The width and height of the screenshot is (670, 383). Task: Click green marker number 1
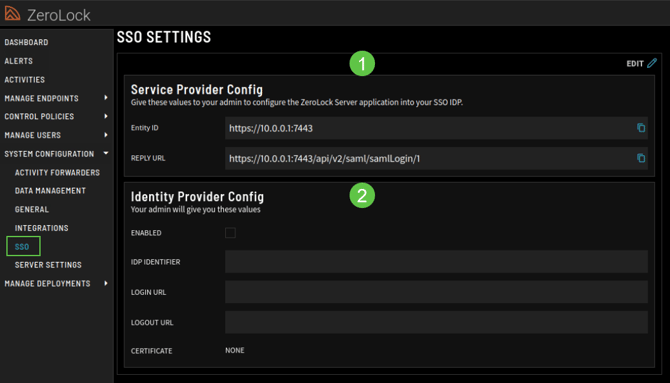362,63
